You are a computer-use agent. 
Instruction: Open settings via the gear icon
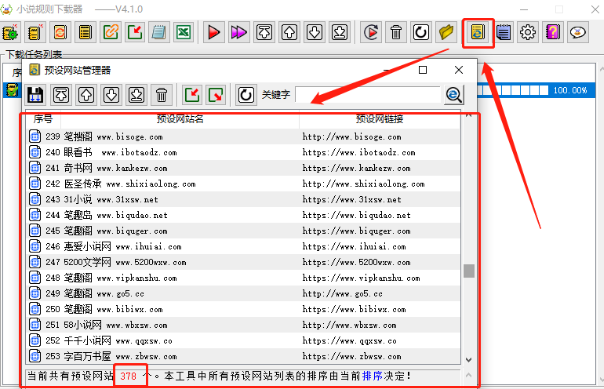pos(528,32)
